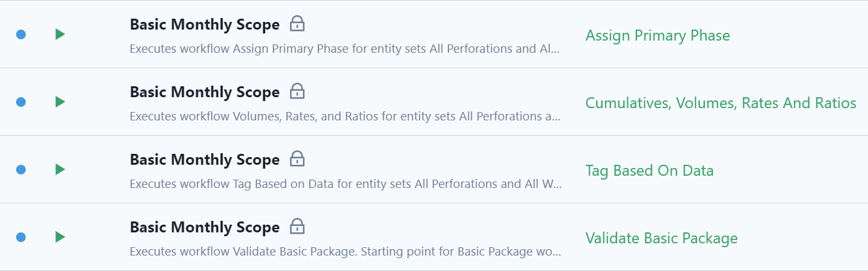This screenshot has height=271, width=868.
Task: Click lock icon in Volumes, Rates row
Action: coord(297,91)
